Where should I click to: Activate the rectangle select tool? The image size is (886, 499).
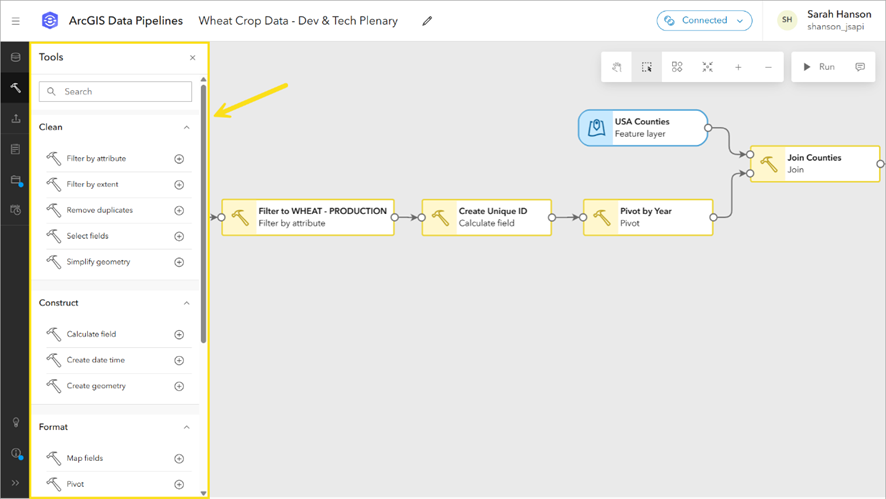pos(647,67)
